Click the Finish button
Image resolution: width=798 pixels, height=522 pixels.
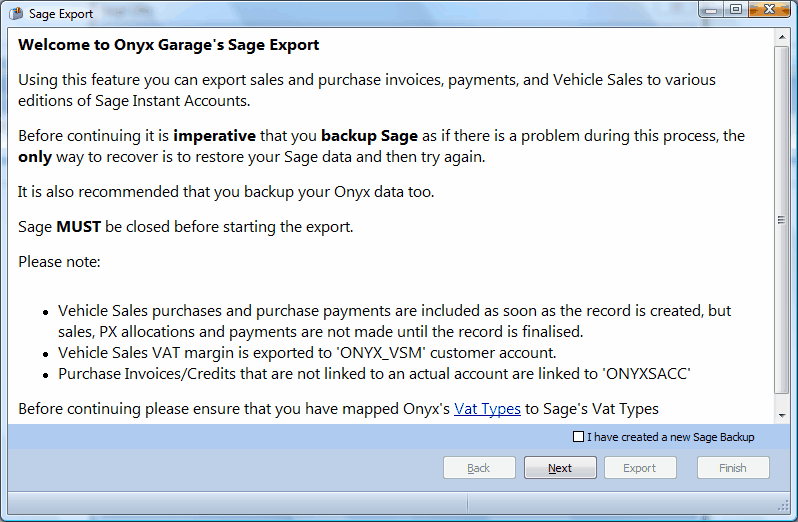pos(733,468)
